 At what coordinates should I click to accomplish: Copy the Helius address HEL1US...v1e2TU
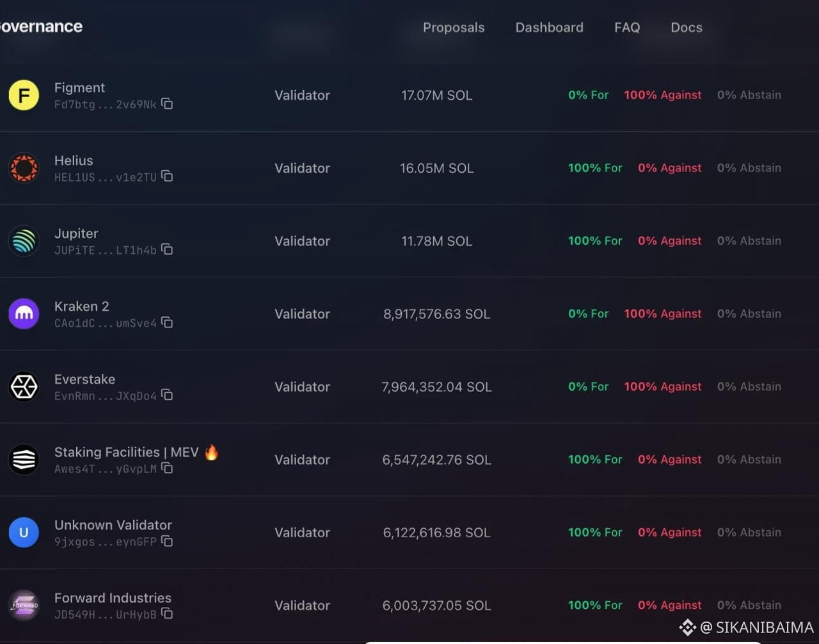(x=167, y=176)
